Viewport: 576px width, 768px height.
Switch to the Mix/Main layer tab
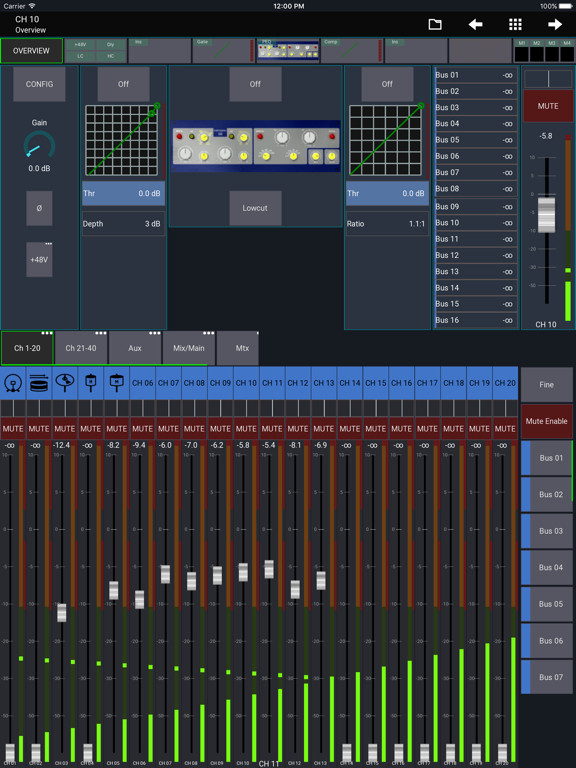tap(189, 348)
